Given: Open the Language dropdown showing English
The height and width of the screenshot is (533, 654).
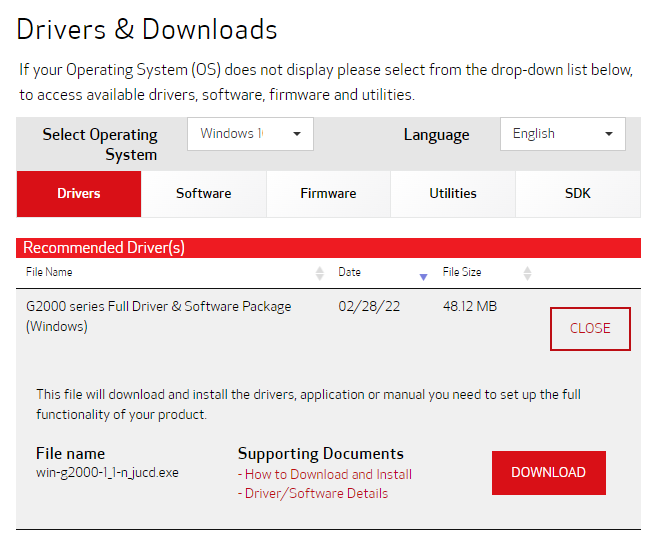Looking at the screenshot, I should tap(563, 134).
